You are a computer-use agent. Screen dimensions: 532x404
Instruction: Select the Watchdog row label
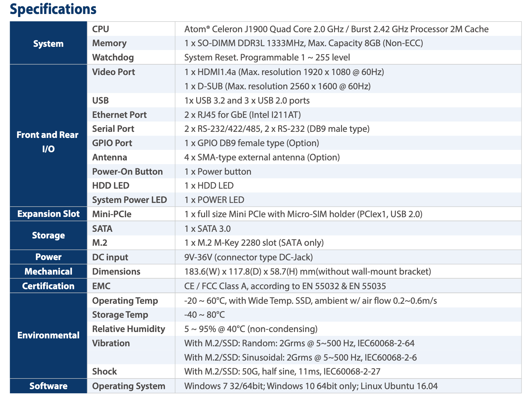[113, 57]
